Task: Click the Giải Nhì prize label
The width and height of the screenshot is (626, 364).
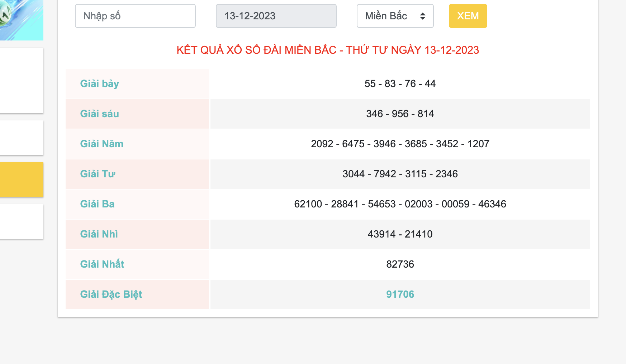Action: click(x=99, y=234)
